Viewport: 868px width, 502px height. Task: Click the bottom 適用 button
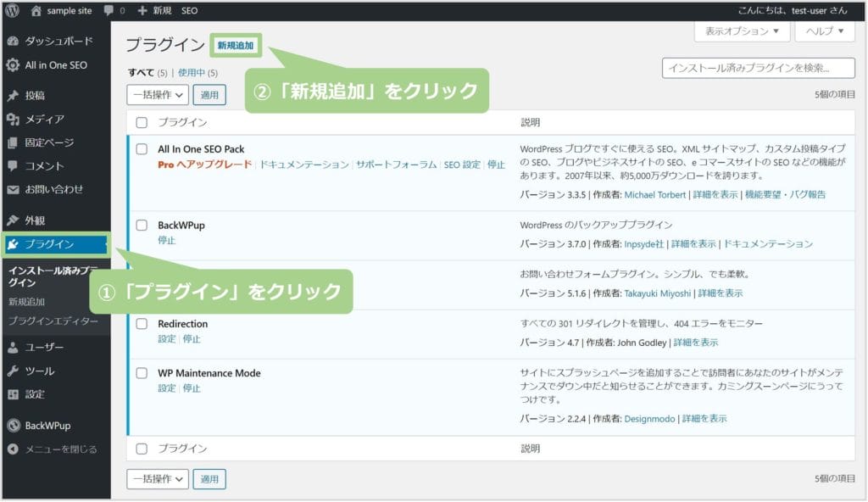pyautogui.click(x=209, y=479)
